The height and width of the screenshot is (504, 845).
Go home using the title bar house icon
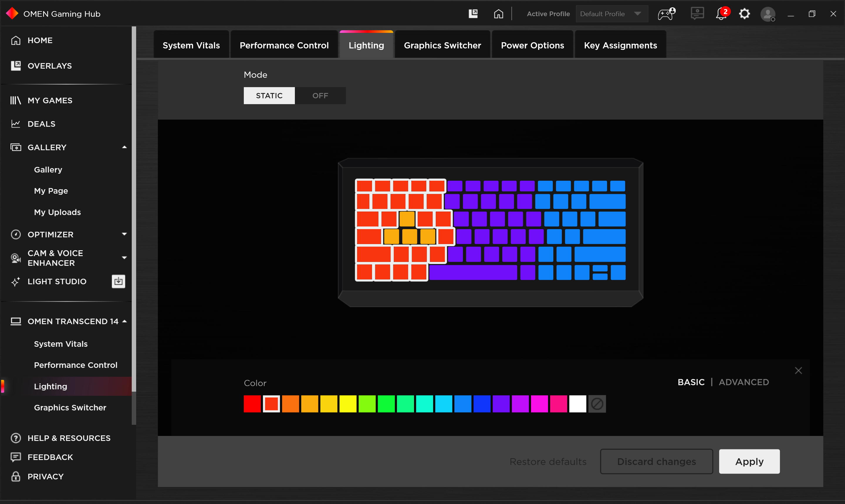click(498, 13)
